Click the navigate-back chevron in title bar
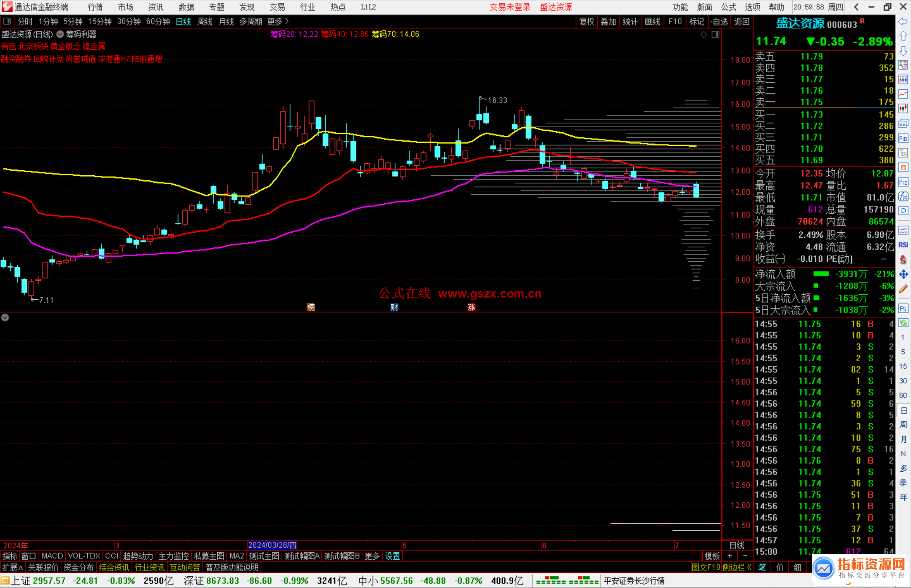This screenshot has width=911, height=588. 856,7
